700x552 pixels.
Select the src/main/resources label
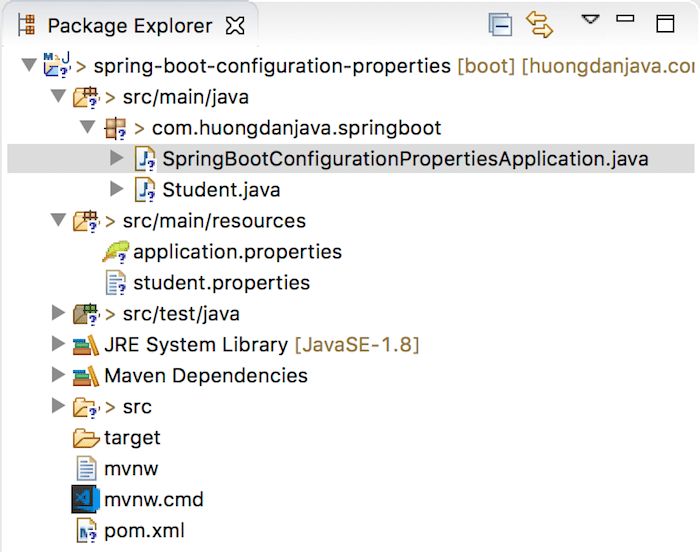click(x=214, y=221)
